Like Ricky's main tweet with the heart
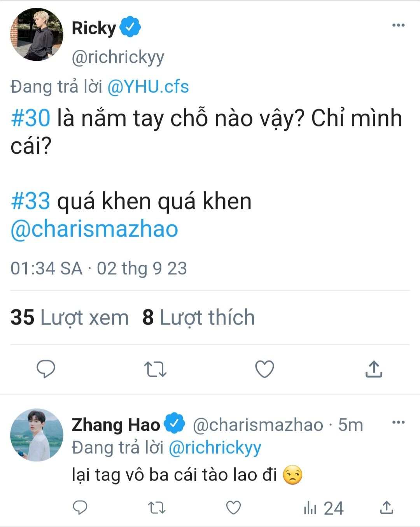This screenshot has height=527, width=420. click(264, 369)
